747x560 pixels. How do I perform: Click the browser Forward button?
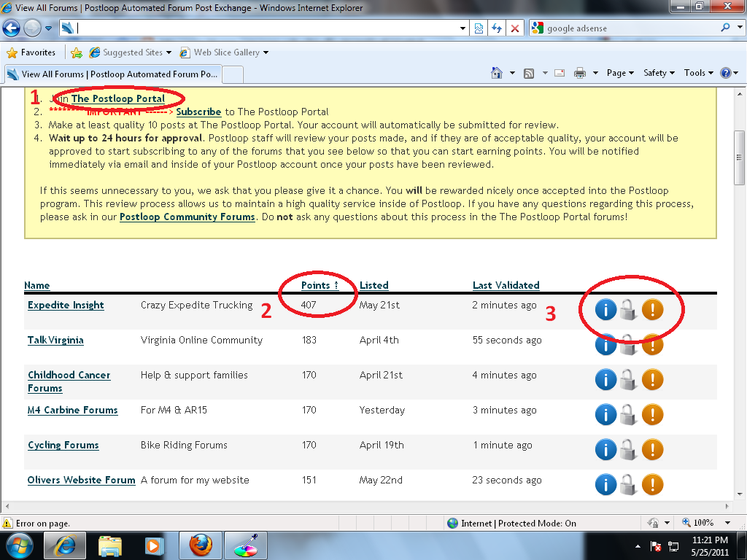click(32, 28)
